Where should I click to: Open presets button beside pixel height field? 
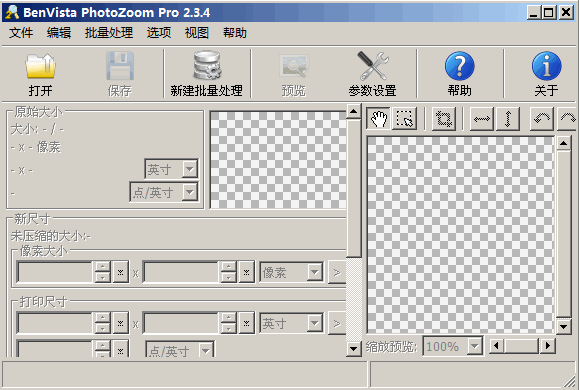point(246,272)
